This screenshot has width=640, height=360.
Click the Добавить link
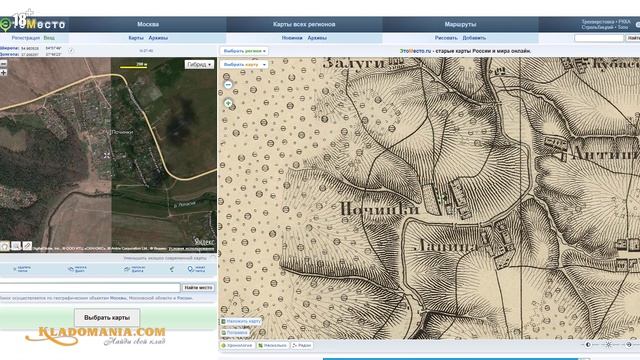pos(474,38)
